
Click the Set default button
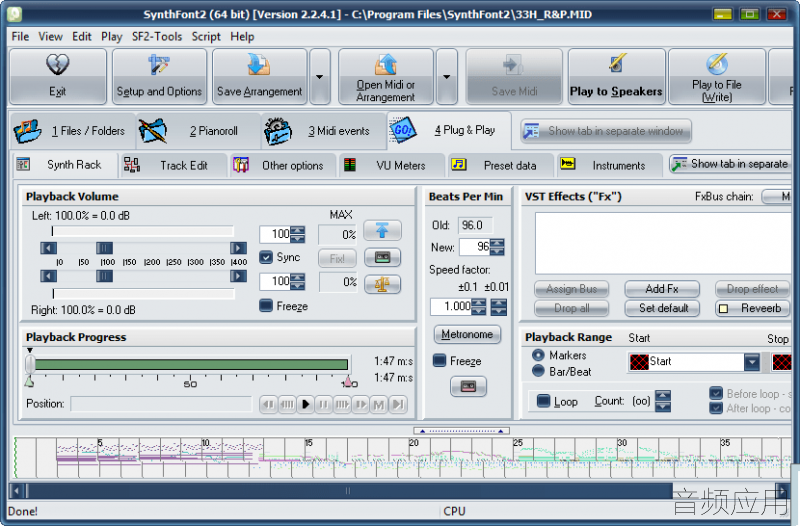point(662,308)
